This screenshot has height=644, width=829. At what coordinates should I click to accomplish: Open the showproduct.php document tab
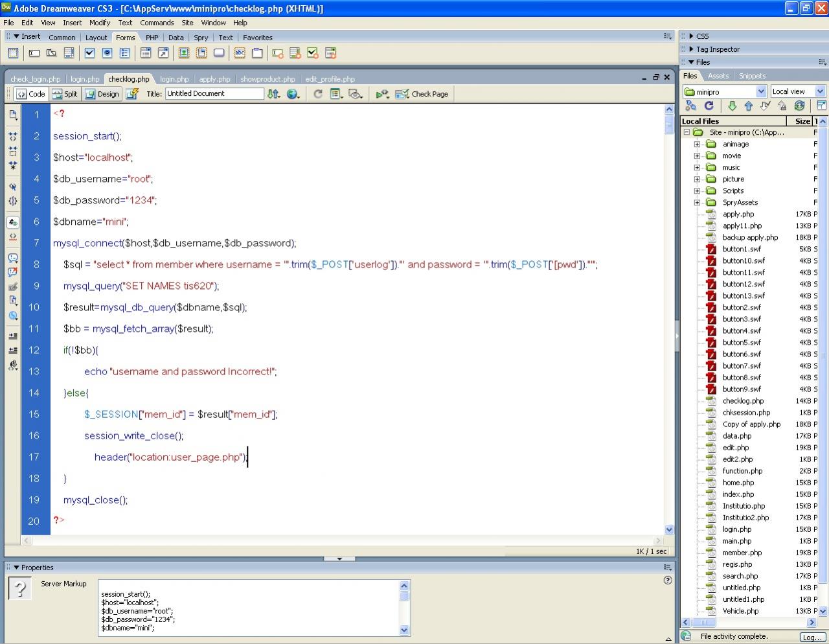[x=267, y=79]
